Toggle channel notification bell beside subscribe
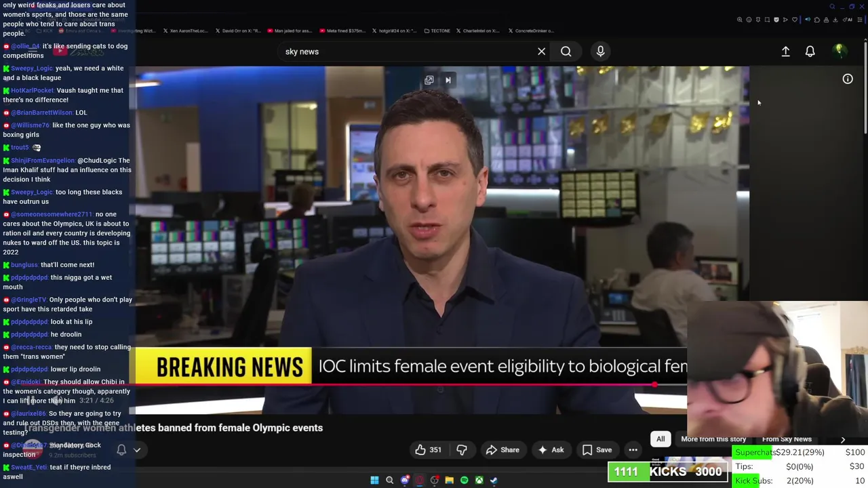This screenshot has height=488, width=868. 121,449
